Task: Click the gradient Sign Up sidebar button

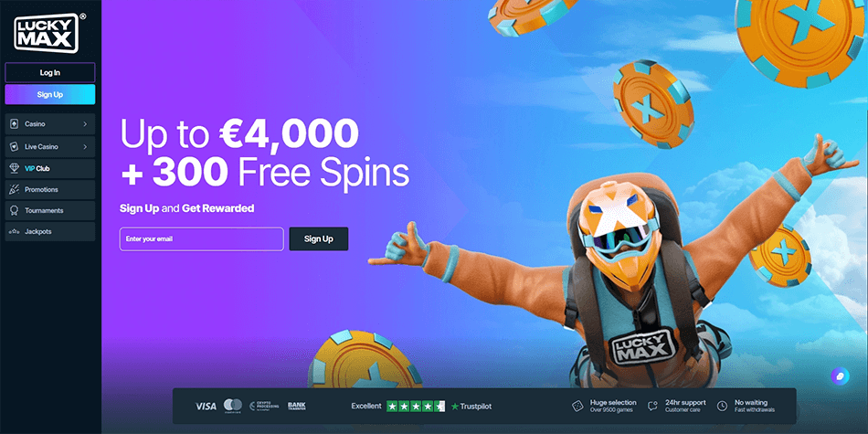Action: (x=50, y=94)
